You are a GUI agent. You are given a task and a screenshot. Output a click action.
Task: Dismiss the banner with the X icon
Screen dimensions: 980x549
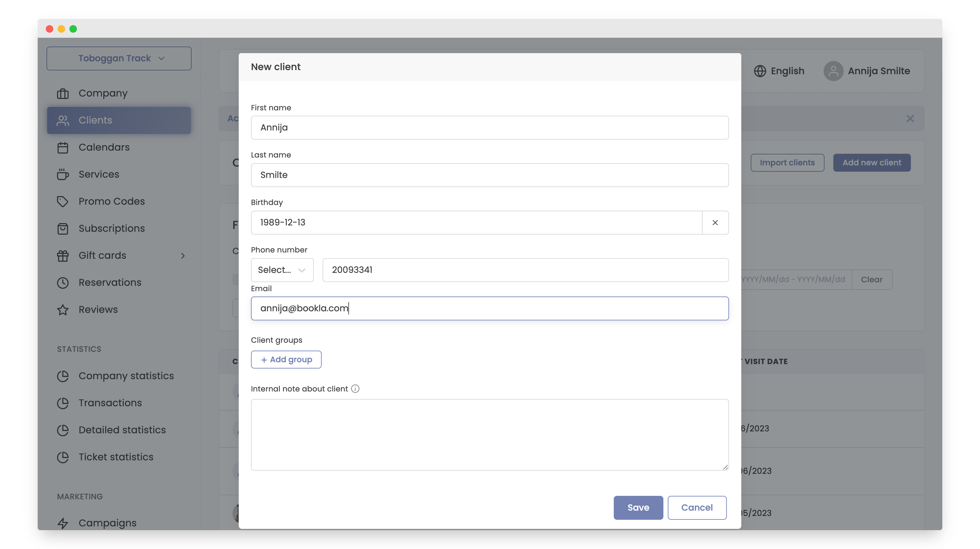click(910, 119)
